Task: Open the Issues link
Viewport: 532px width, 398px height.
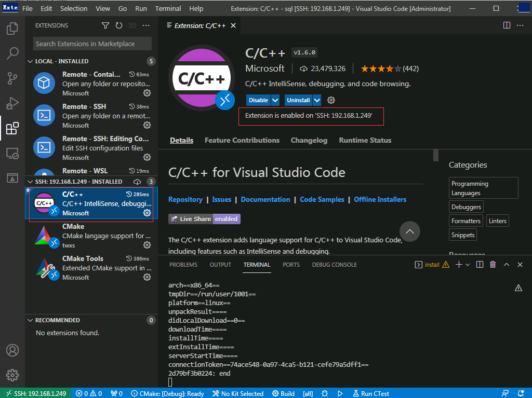Action: tap(221, 199)
